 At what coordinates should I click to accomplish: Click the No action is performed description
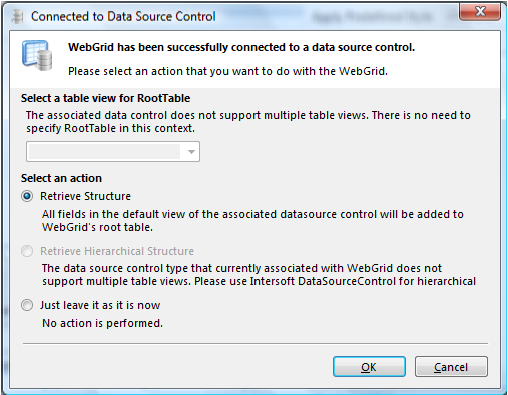(x=102, y=323)
